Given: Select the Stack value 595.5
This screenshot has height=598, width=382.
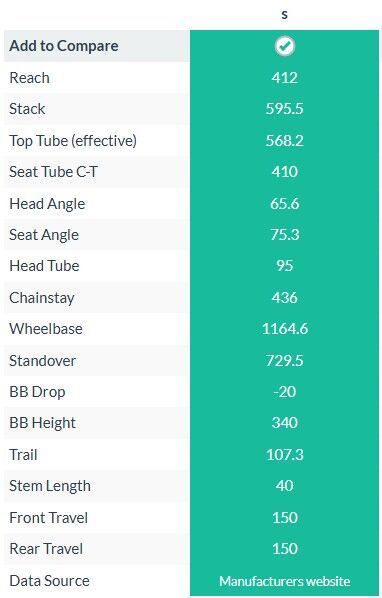Looking at the screenshot, I should coord(285,109).
